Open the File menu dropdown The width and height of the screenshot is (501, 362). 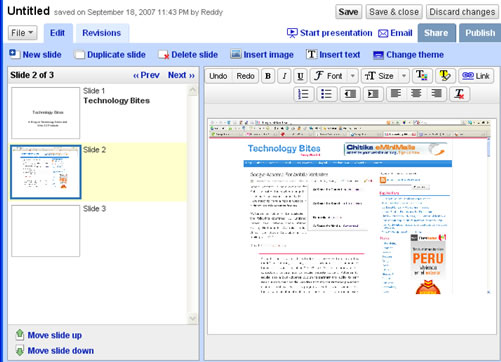[x=22, y=33]
